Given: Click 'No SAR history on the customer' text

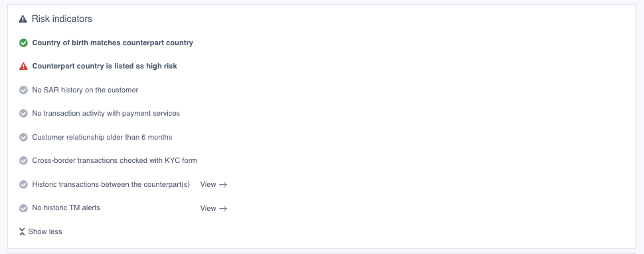Looking at the screenshot, I should coord(85,90).
